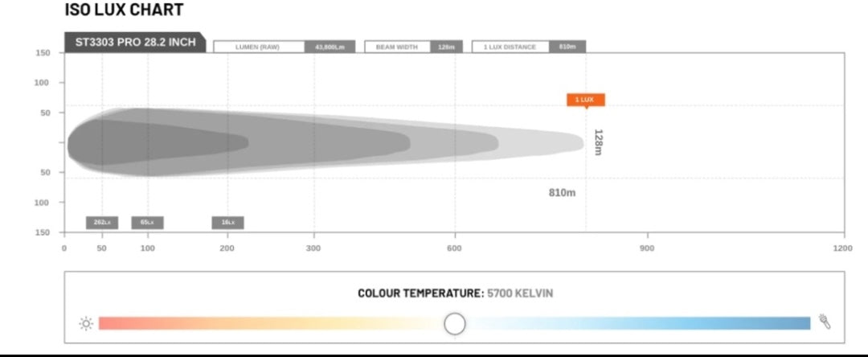This screenshot has height=357, width=868.
Task: Click the sun icon beside the colour bar
Action: click(x=85, y=323)
